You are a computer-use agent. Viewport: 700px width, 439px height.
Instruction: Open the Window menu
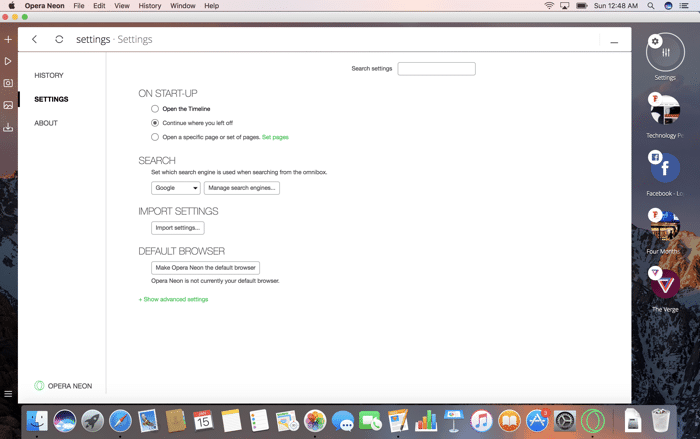click(183, 6)
